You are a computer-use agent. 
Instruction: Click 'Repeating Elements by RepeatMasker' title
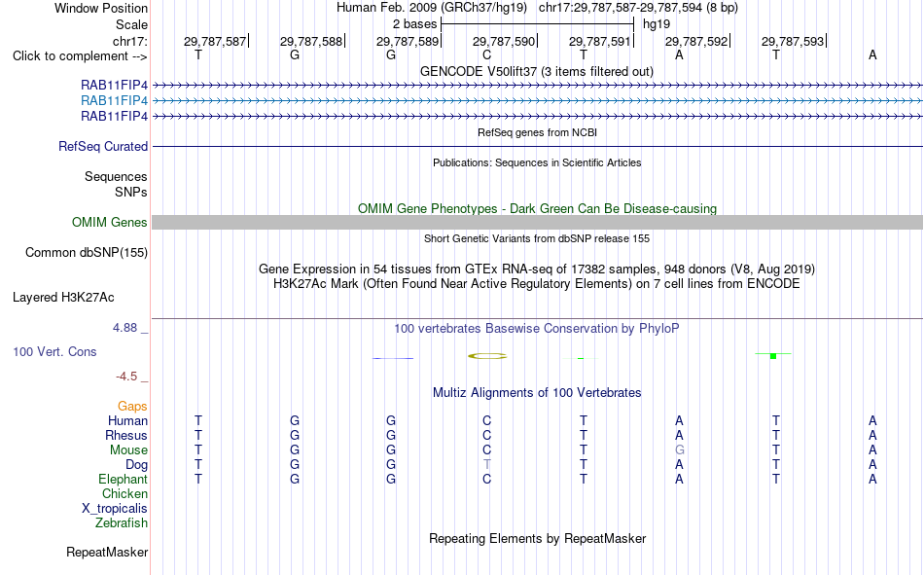pyautogui.click(x=537, y=538)
